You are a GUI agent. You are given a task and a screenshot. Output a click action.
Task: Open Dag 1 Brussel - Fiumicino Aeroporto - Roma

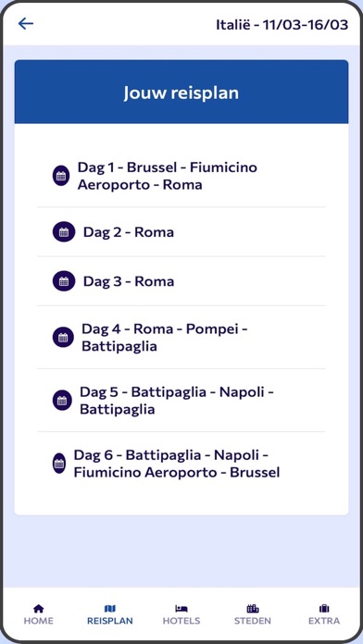click(x=181, y=176)
